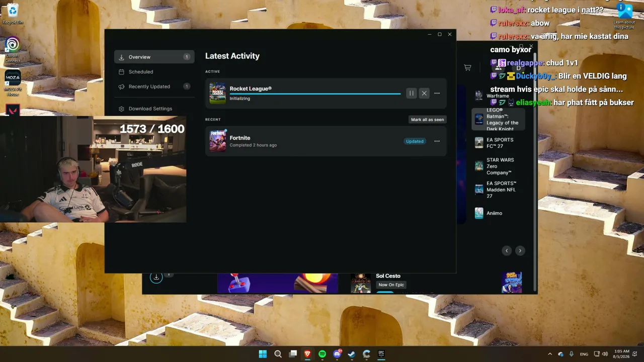This screenshot has width=644, height=362.
Task: Click the Now On Epic tag
Action: pyautogui.click(x=391, y=285)
